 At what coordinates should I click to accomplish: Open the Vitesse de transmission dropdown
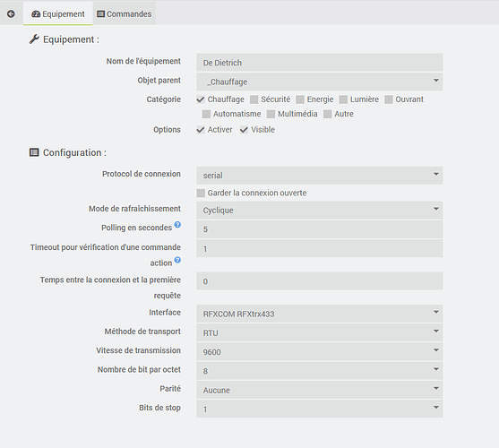[320, 352]
